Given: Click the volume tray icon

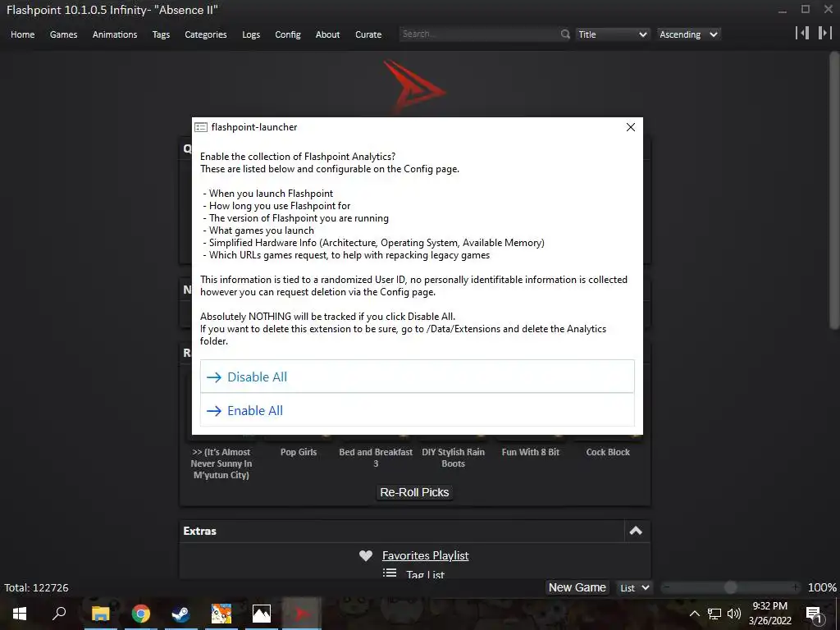Looking at the screenshot, I should [x=734, y=614].
